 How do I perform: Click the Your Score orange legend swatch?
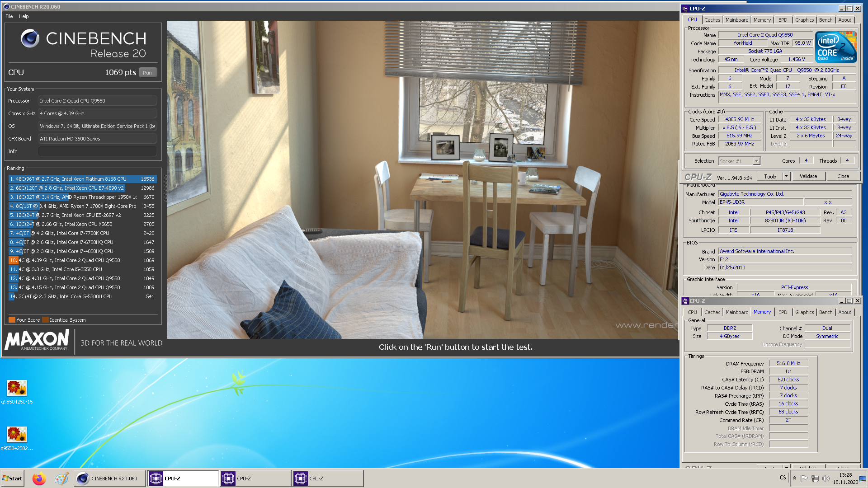[x=12, y=320]
